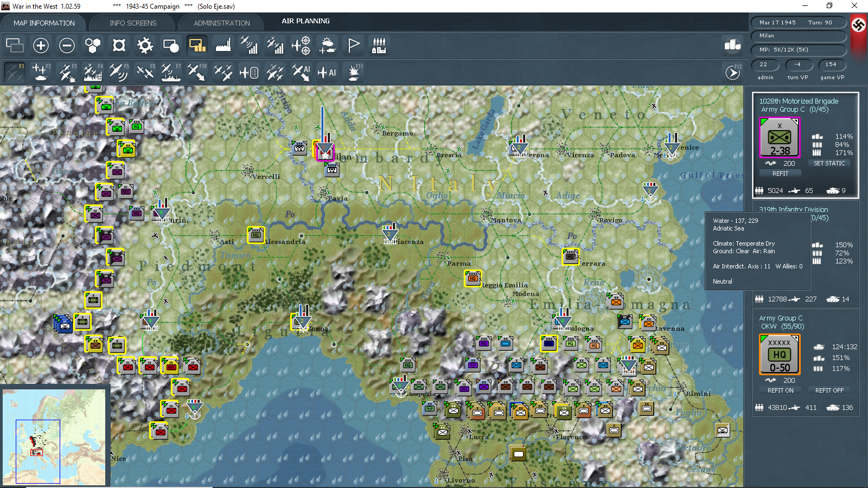Screen dimensions: 868x488
Task: Select the F3 ground attack air icon
Action: tap(67, 72)
